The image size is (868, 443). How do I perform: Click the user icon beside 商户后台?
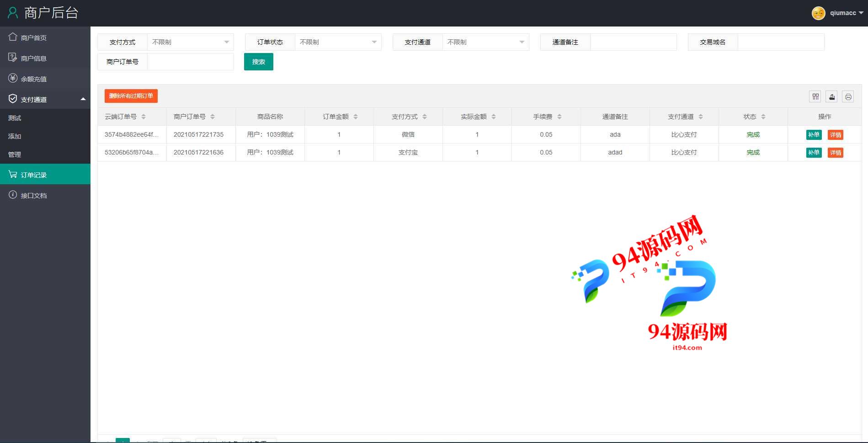pyautogui.click(x=13, y=13)
